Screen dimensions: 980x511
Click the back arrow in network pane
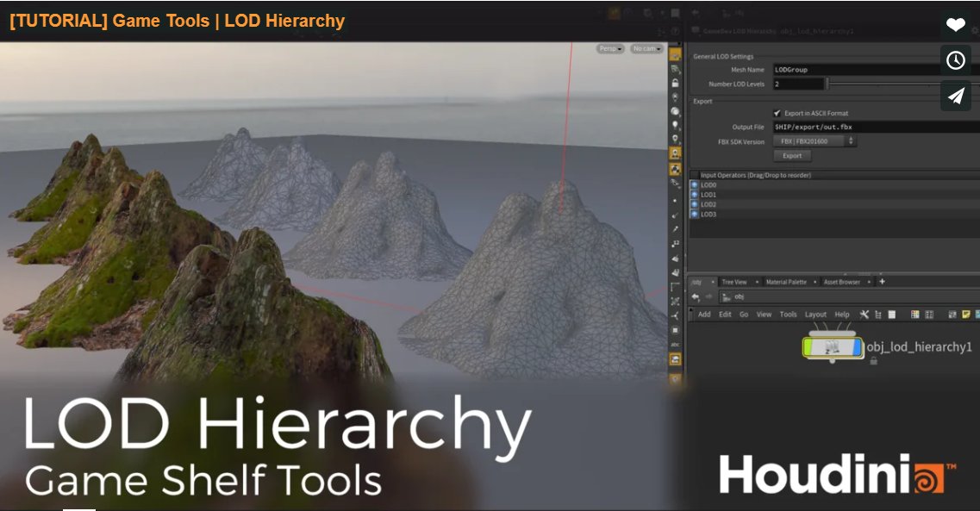(696, 296)
